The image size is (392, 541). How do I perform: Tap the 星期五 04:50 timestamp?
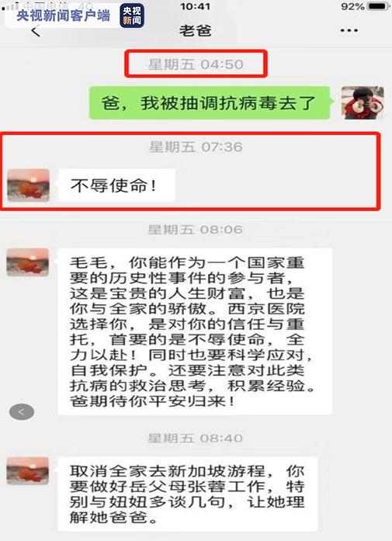[x=196, y=64]
